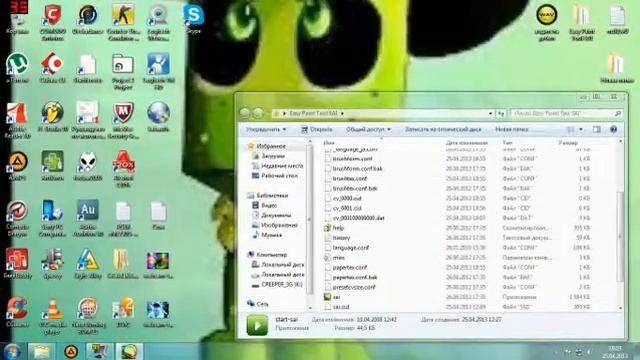
Task: Launch the uTorrent desktop icon
Action: click(17, 68)
